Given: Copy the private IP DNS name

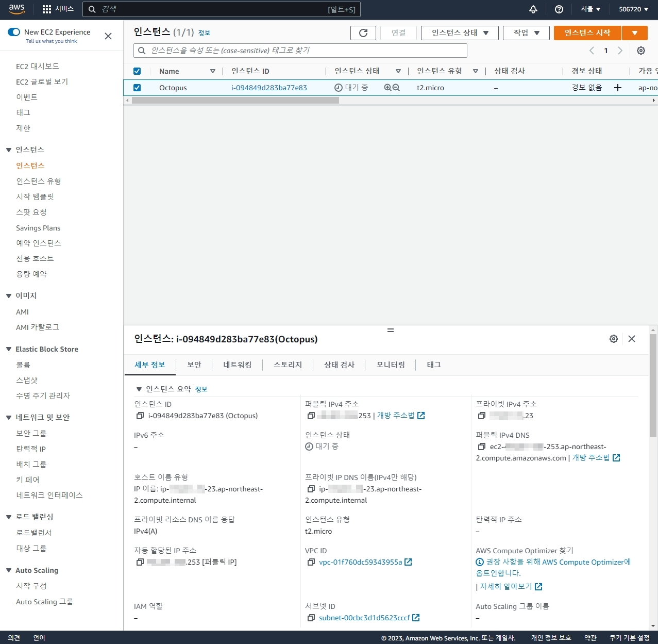Looking at the screenshot, I should click(311, 489).
